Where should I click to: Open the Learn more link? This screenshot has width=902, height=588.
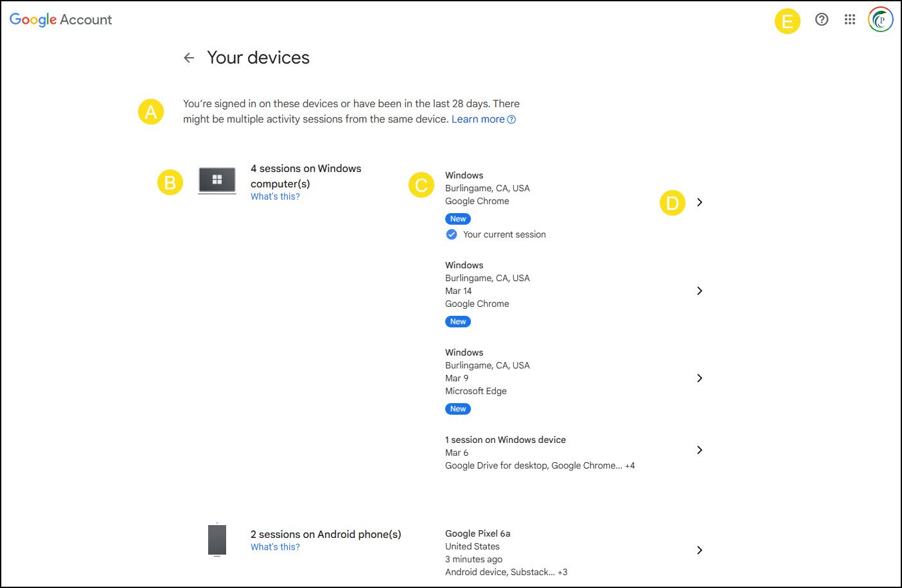click(478, 119)
